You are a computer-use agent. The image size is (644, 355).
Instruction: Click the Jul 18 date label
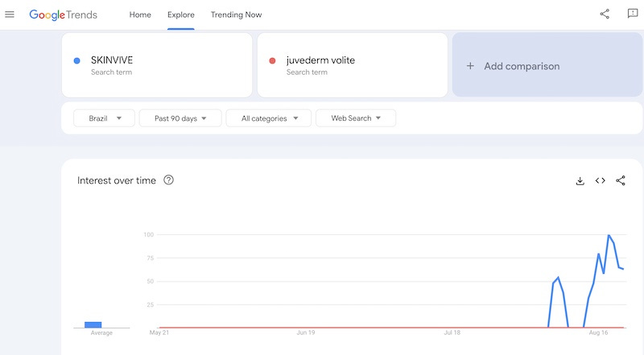452,332
